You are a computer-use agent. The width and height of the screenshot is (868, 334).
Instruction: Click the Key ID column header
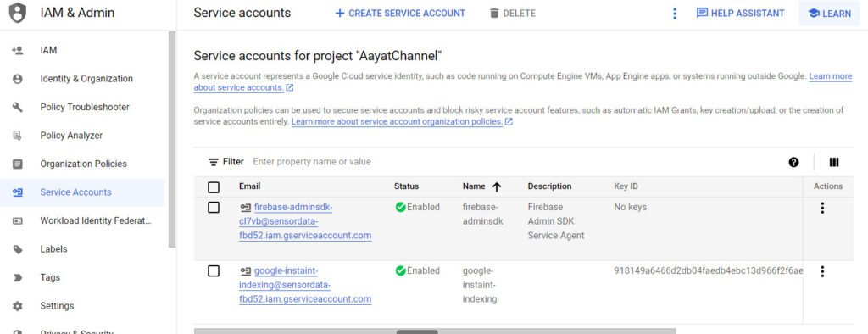coord(626,186)
